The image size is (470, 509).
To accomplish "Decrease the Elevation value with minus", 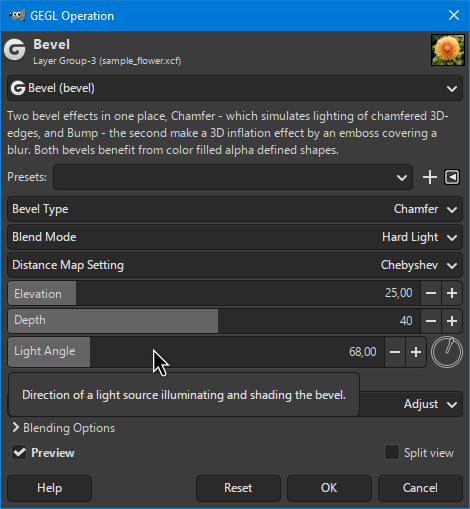I will pos(431,293).
